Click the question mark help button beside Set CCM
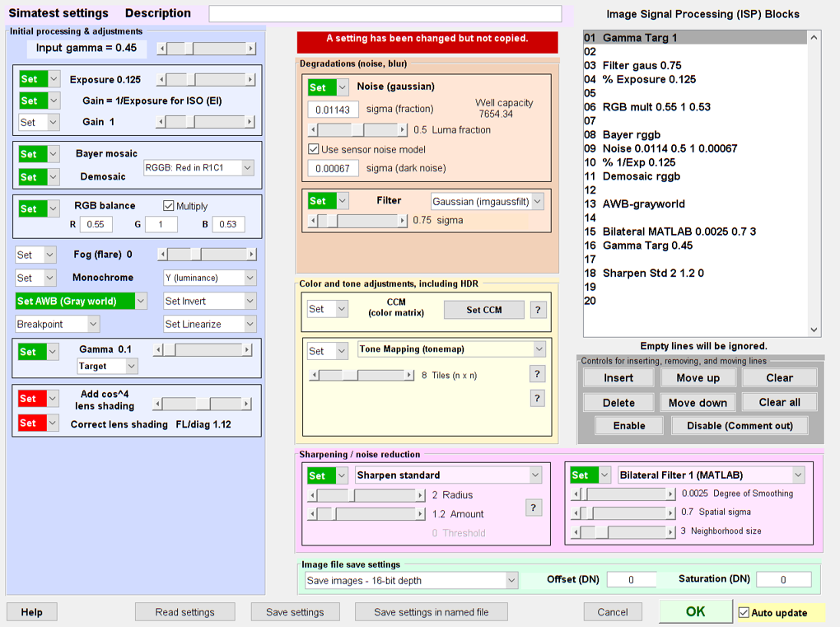 point(538,310)
